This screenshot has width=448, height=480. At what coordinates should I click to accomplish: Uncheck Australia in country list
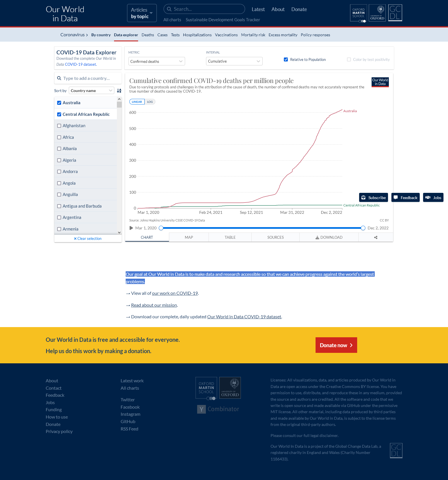[x=59, y=103]
